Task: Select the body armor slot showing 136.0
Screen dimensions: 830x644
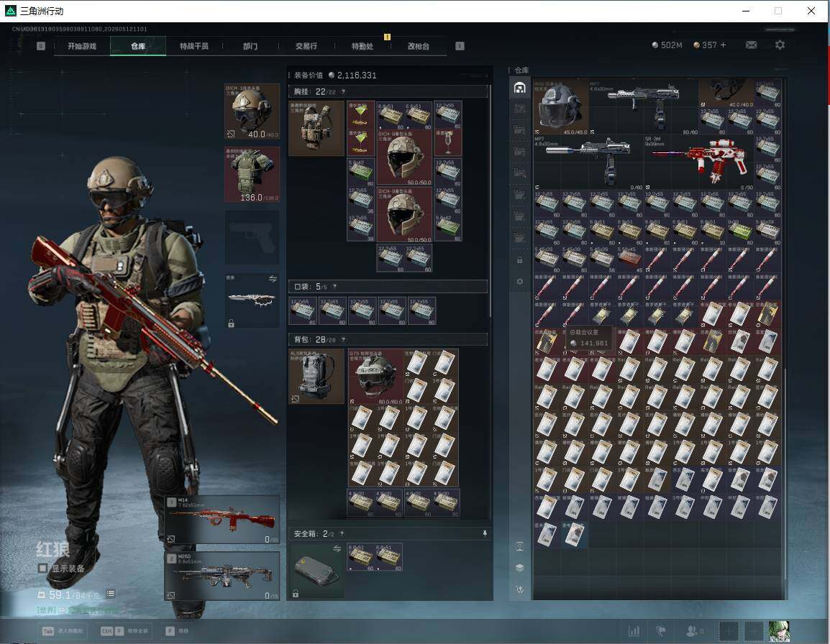Action: [x=252, y=175]
